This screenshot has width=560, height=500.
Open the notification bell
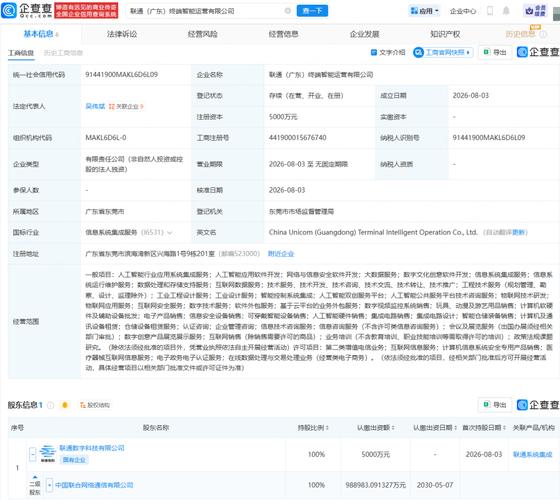pyautogui.click(x=506, y=11)
